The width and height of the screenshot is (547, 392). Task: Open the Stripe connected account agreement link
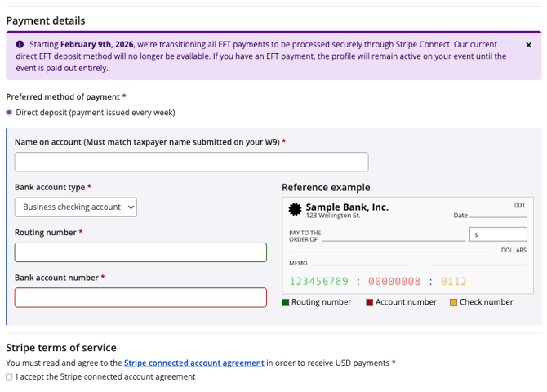(194, 363)
